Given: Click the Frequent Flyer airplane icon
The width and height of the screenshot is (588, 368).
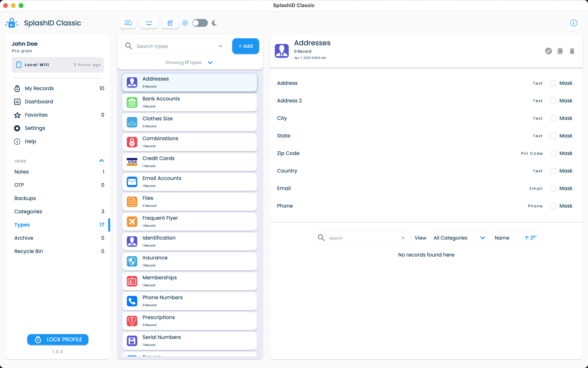Looking at the screenshot, I should (132, 222).
